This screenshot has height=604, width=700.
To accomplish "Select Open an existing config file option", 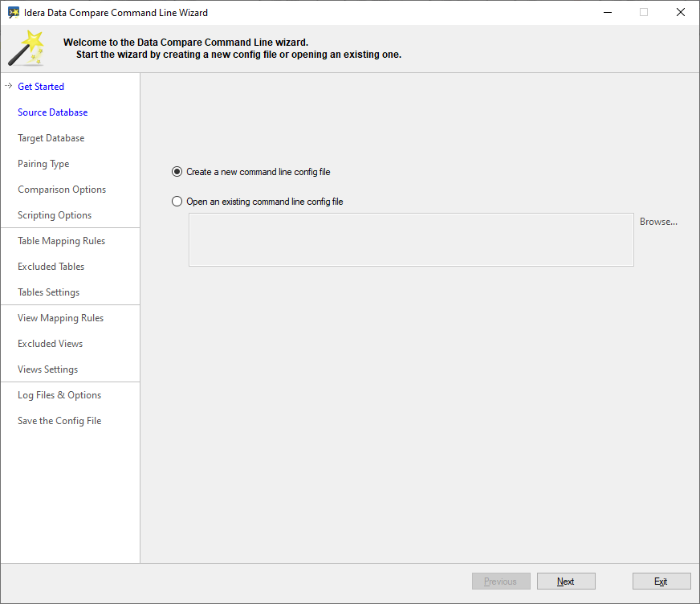I will click(177, 202).
